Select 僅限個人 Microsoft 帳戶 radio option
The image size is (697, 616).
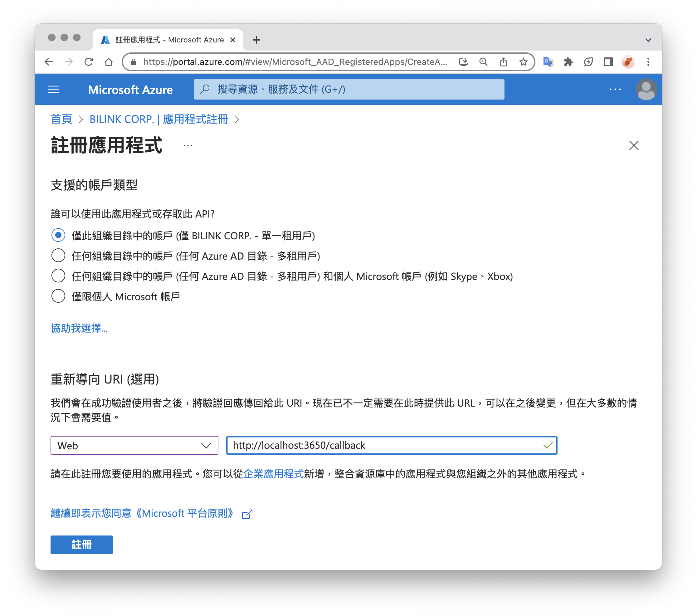click(58, 296)
